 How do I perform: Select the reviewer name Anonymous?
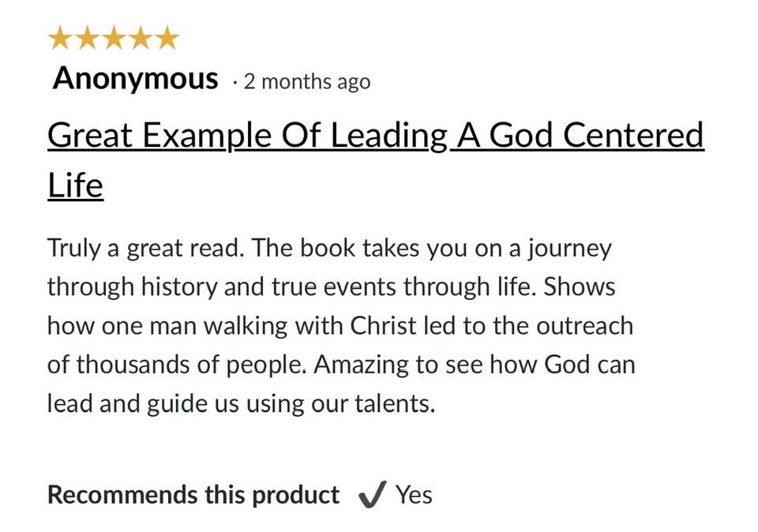point(136,78)
